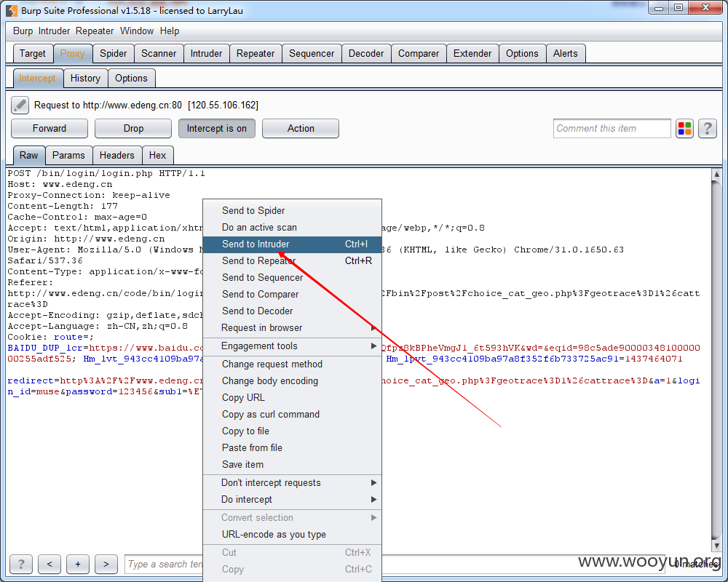Click the scroll down arrow of request scrollbar
The height and width of the screenshot is (582, 728).
pos(716,546)
